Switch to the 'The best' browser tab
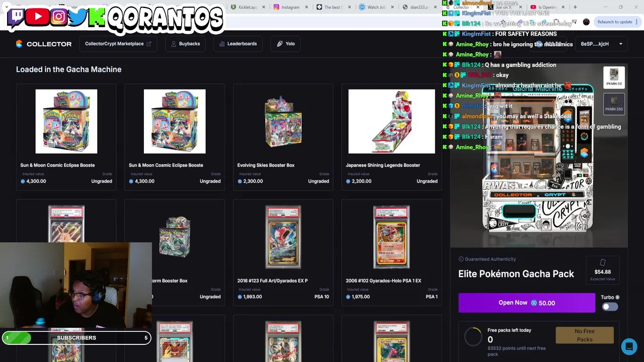Image resolution: width=644 pixels, height=362 pixels. pos(333,7)
